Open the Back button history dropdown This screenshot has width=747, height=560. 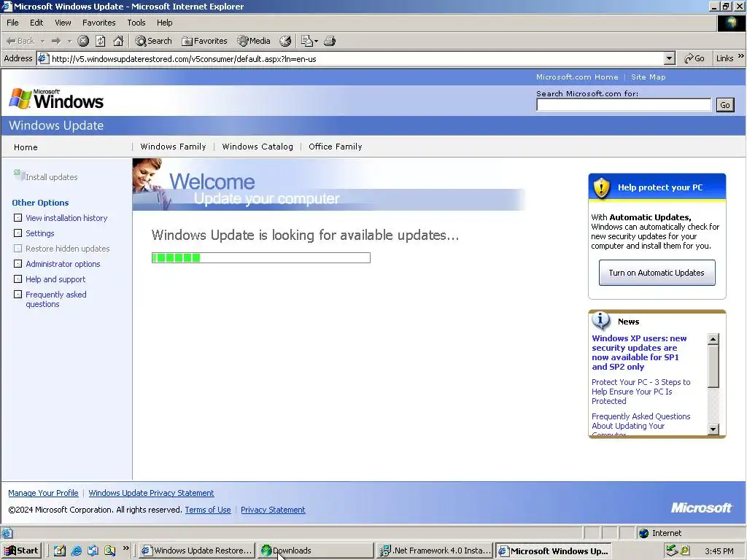coord(42,41)
